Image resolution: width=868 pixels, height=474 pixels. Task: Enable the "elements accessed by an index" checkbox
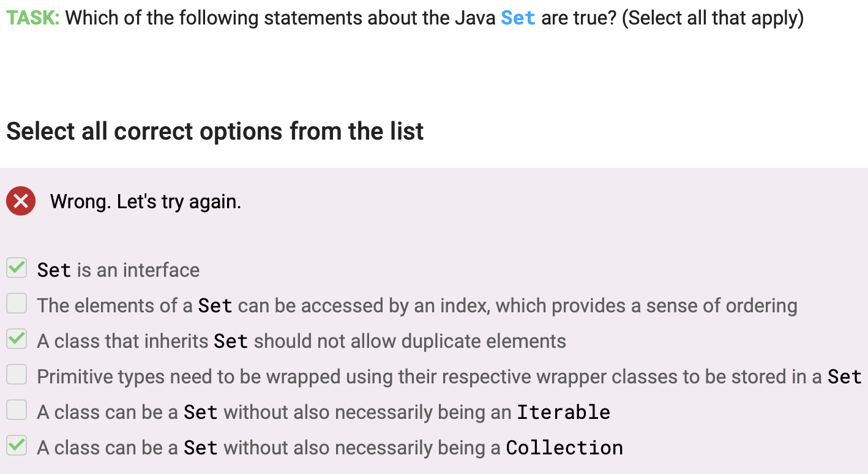pyautogui.click(x=16, y=303)
